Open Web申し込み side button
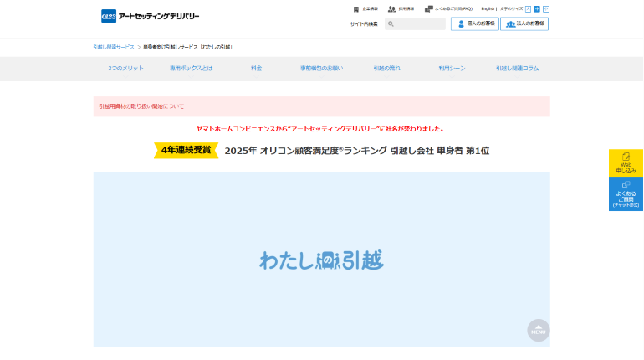644x360 pixels. point(626,163)
